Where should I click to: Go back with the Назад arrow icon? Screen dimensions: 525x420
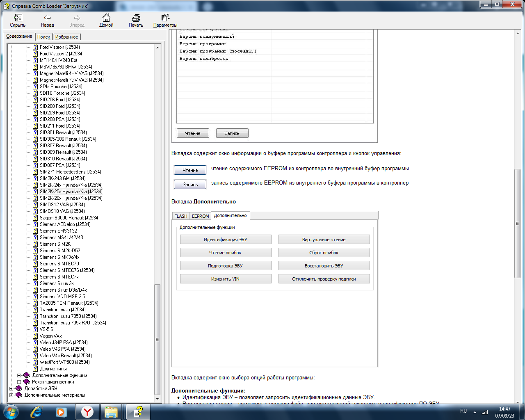point(47,18)
